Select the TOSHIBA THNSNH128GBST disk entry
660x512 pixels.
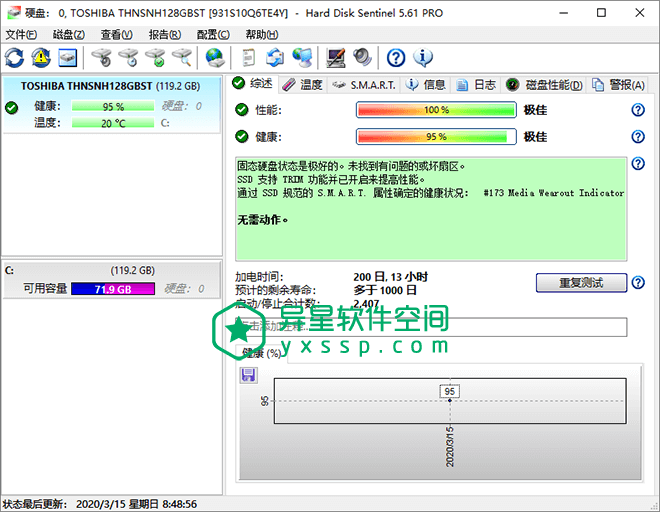(x=111, y=104)
